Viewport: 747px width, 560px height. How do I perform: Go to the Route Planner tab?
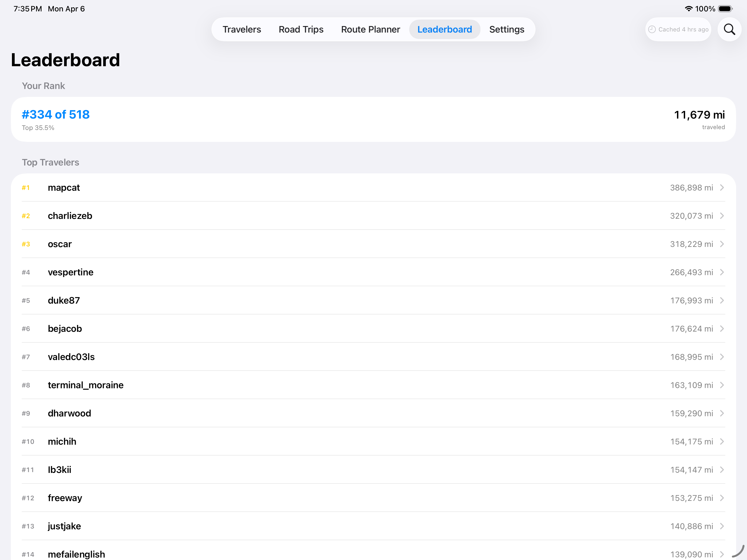coord(371,29)
